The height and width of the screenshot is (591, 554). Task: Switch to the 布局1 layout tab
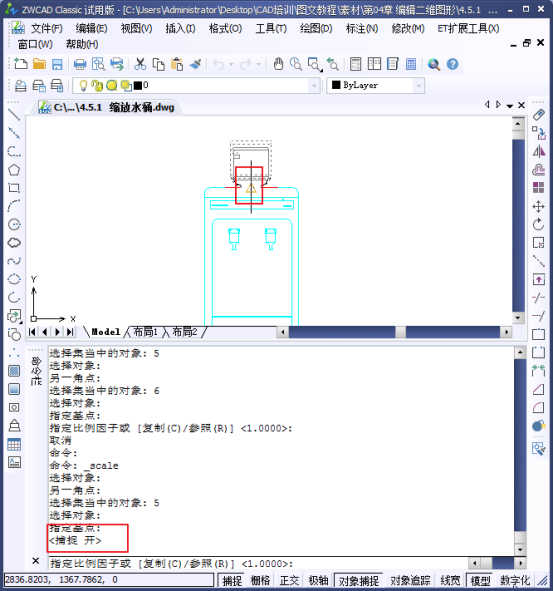pyautogui.click(x=145, y=332)
